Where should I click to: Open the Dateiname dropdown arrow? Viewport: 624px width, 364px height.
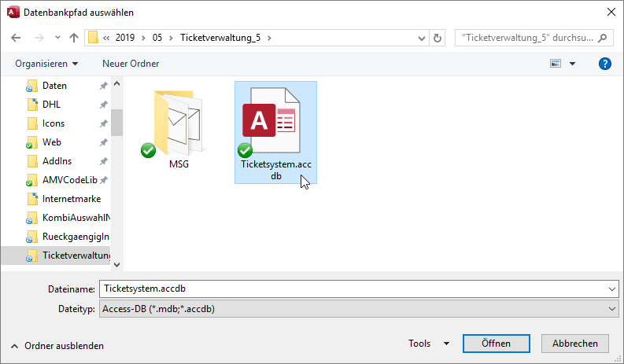612,289
